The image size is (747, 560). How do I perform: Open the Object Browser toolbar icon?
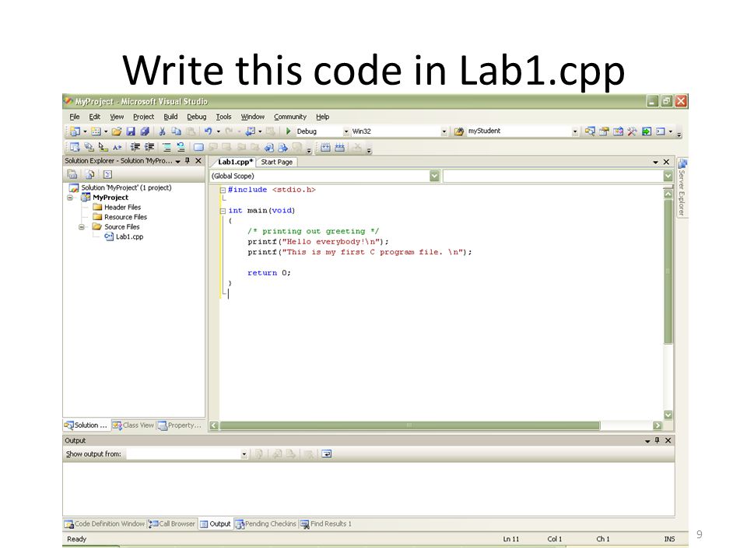[x=618, y=131]
